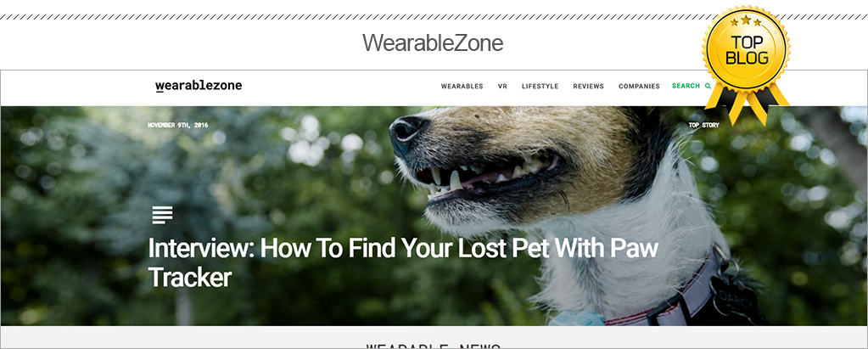Open the Wearables menu item
Image resolution: width=868 pixels, height=349 pixels.
coord(462,87)
